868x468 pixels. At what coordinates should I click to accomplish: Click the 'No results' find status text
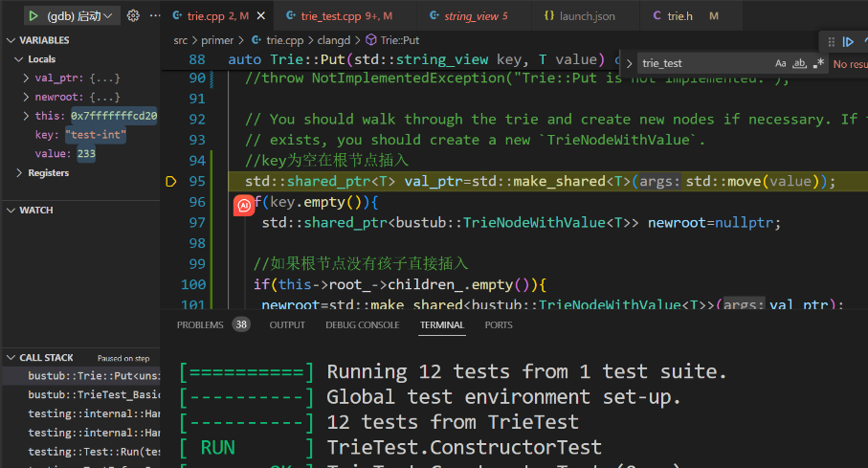click(850, 64)
